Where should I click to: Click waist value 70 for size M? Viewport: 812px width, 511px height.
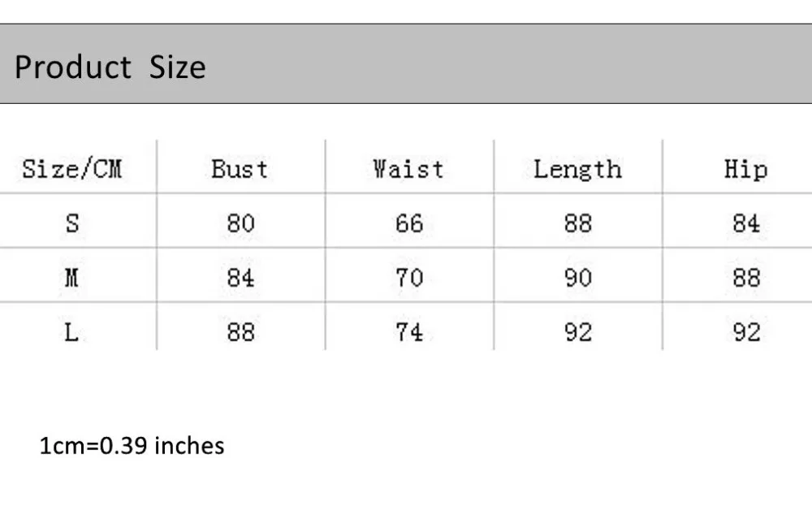pyautogui.click(x=409, y=278)
